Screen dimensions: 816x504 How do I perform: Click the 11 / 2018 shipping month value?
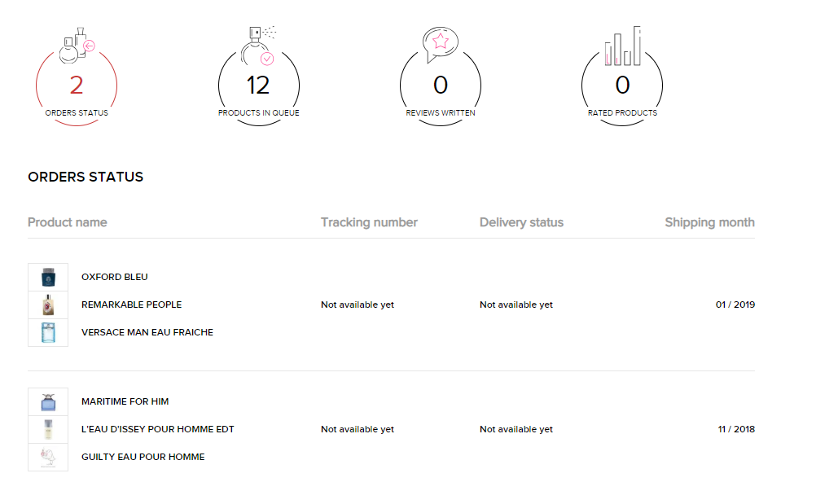pyautogui.click(x=736, y=429)
